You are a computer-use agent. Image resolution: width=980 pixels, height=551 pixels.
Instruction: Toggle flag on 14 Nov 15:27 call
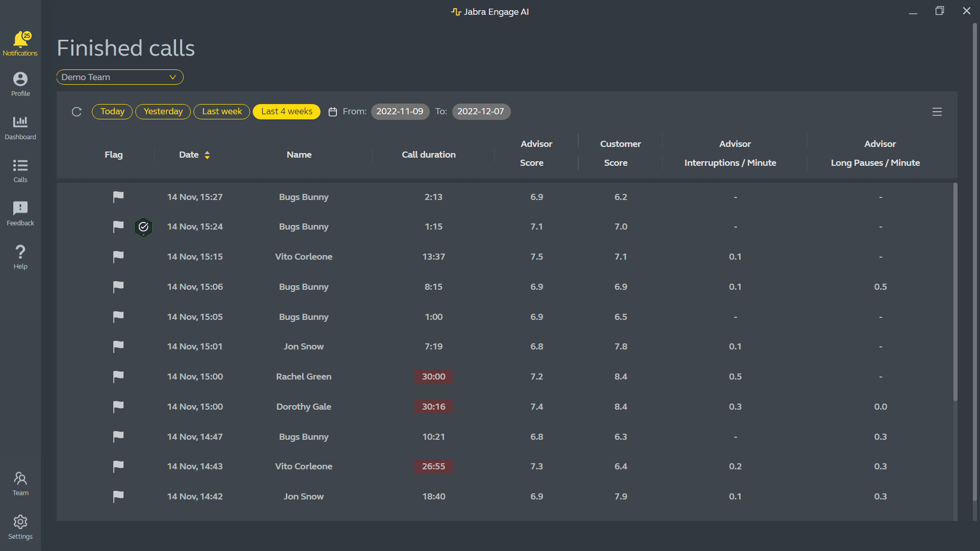[x=118, y=197]
